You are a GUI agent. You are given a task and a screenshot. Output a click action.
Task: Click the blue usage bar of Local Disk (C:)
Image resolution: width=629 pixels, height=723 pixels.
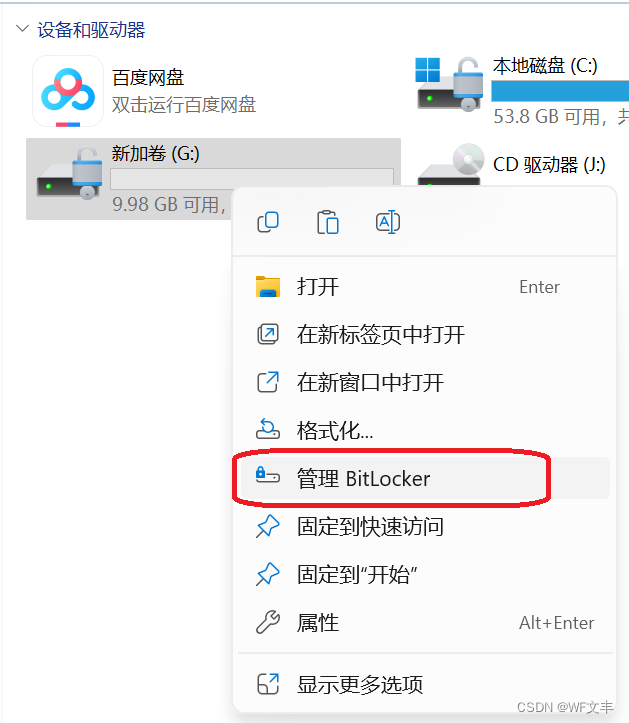pos(560,91)
